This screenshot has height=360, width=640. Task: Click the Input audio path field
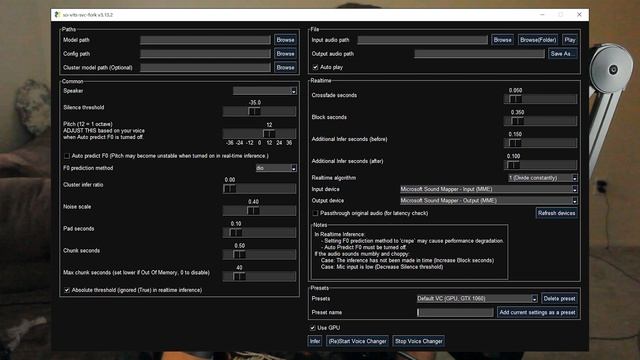[422, 40]
